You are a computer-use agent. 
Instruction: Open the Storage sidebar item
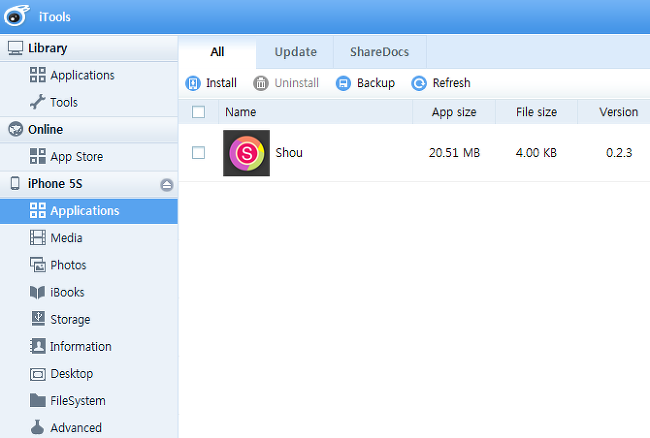89,319
